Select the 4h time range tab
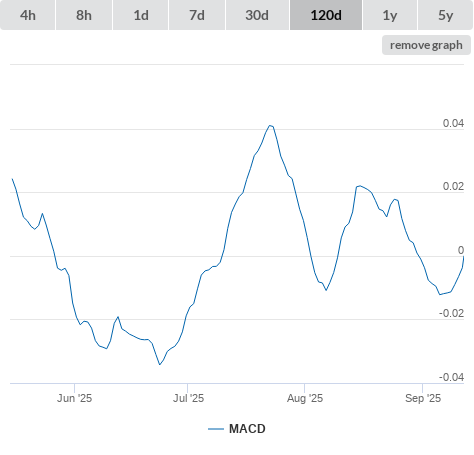The image size is (474, 455). tap(27, 15)
